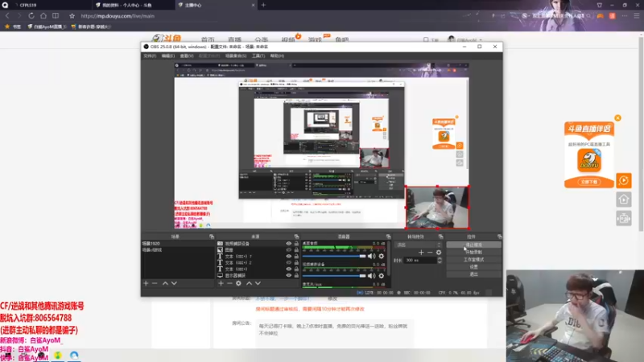Screen dimensions: 644x362
Task: Open scene transition type dropdown
Action: pyautogui.click(x=419, y=245)
